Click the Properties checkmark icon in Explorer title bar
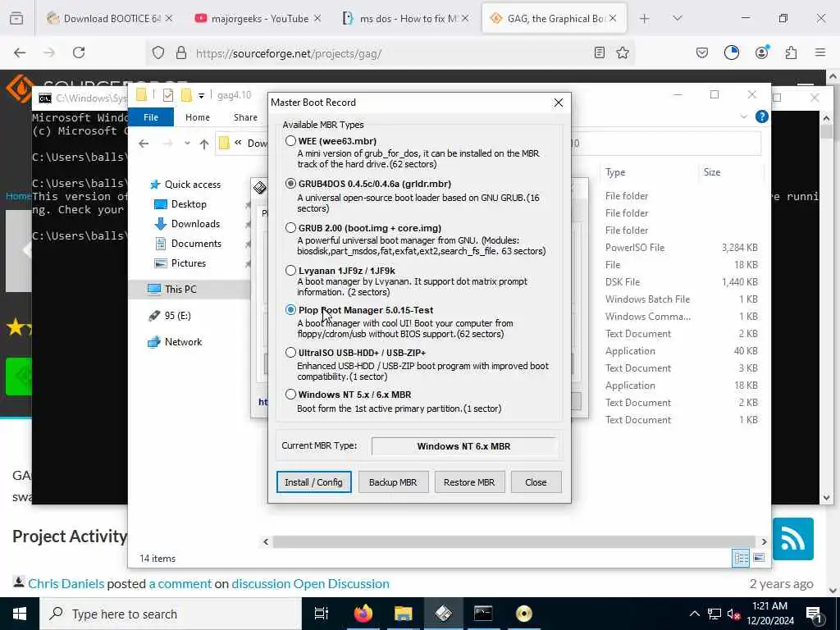 [x=167, y=95]
